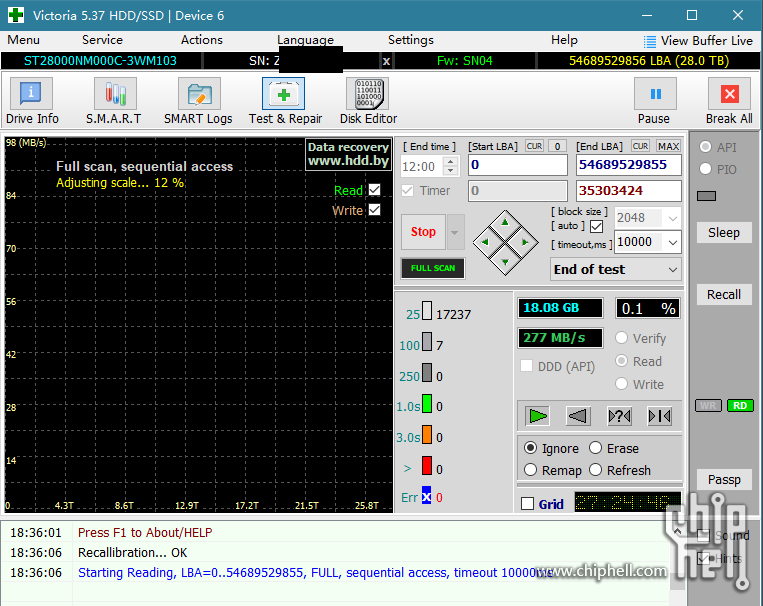This screenshot has height=606, width=763.
Task: Click the CUR button beside Start LBA
Action: 534,146
